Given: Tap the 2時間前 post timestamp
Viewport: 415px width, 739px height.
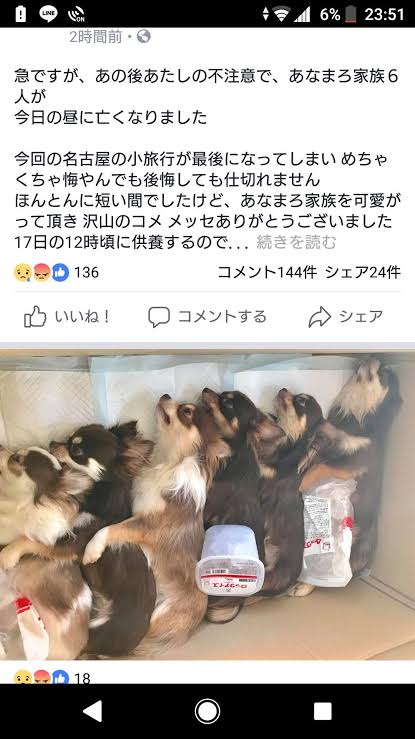Looking at the screenshot, I should (96, 36).
